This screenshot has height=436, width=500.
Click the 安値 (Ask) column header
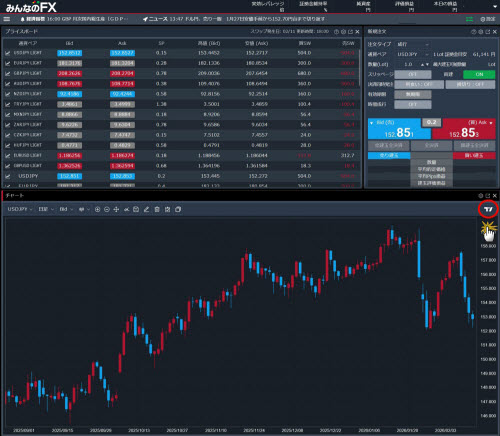click(x=257, y=43)
